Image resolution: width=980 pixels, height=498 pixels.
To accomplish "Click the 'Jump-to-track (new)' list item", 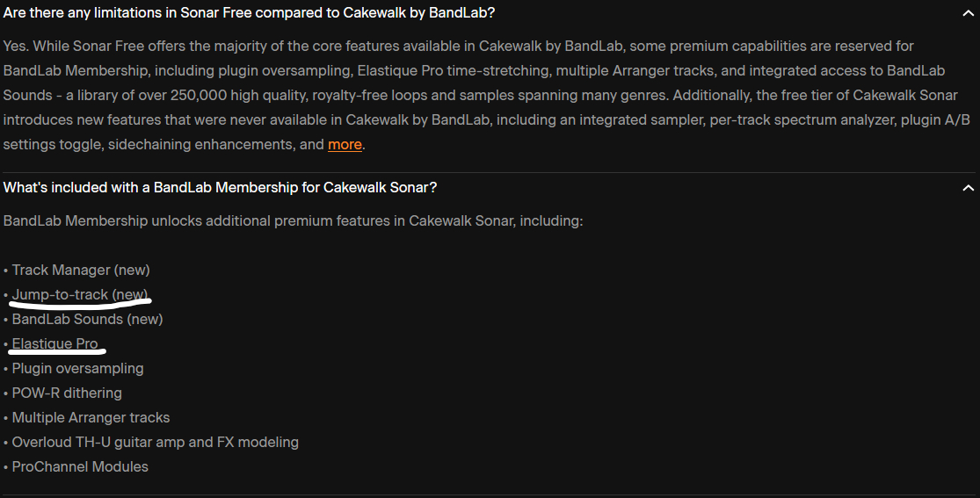I will (x=80, y=294).
